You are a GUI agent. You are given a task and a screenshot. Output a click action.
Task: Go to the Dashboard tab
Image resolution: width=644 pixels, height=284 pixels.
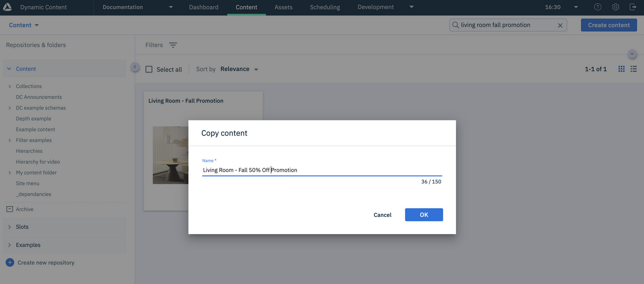[203, 7]
